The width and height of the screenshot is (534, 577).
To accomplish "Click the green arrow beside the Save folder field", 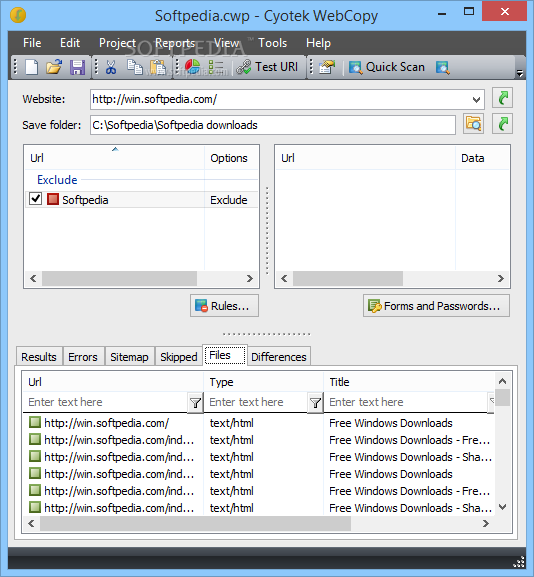I will (x=502, y=124).
